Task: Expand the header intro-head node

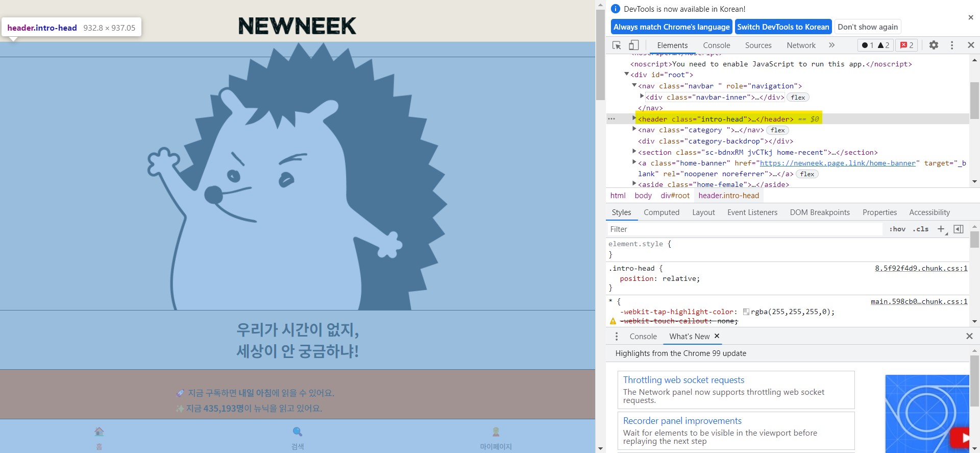Action: [x=634, y=118]
